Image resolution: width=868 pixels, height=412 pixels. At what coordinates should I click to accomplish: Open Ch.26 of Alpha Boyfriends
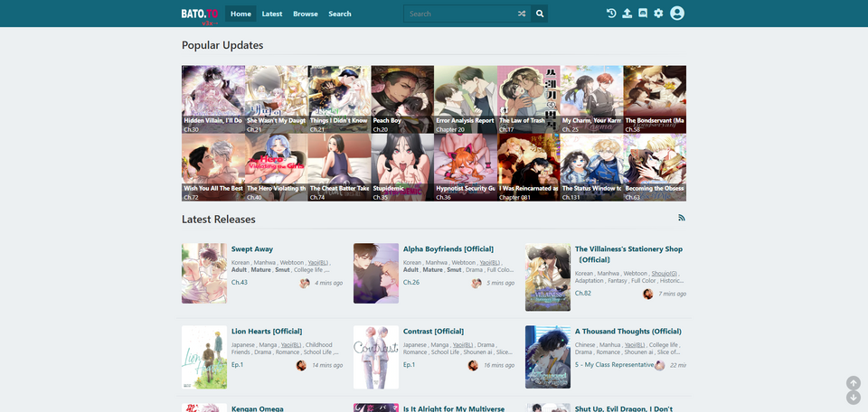[x=411, y=282]
